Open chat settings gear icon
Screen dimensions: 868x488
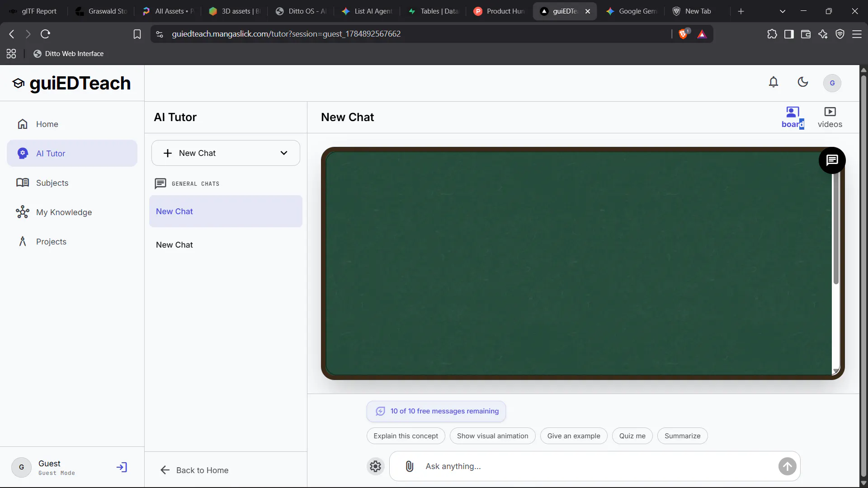coord(376,466)
